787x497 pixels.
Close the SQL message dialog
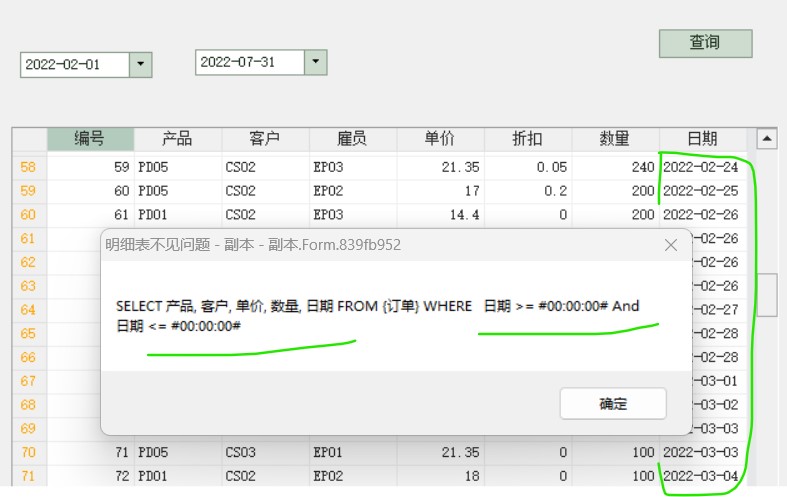[x=671, y=245]
